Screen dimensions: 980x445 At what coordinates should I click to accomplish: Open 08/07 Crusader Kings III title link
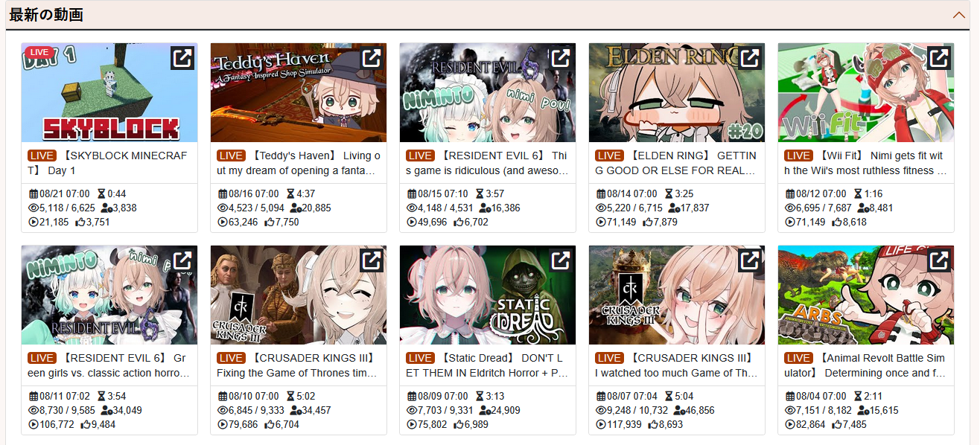tap(676, 365)
